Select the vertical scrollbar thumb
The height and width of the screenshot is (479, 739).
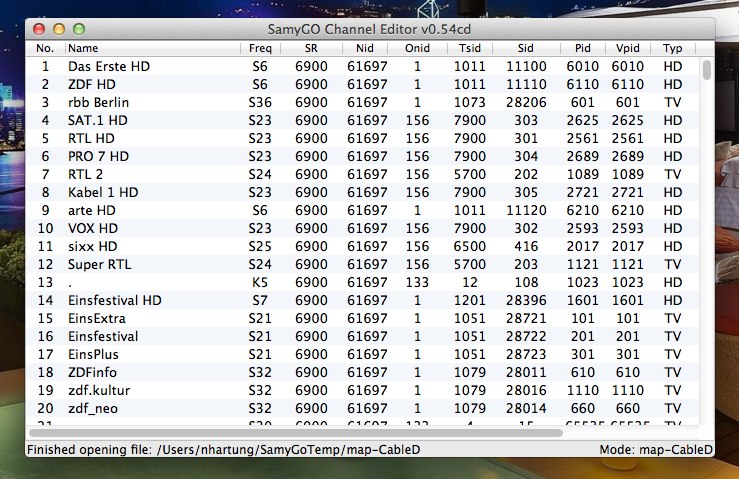tap(706, 70)
